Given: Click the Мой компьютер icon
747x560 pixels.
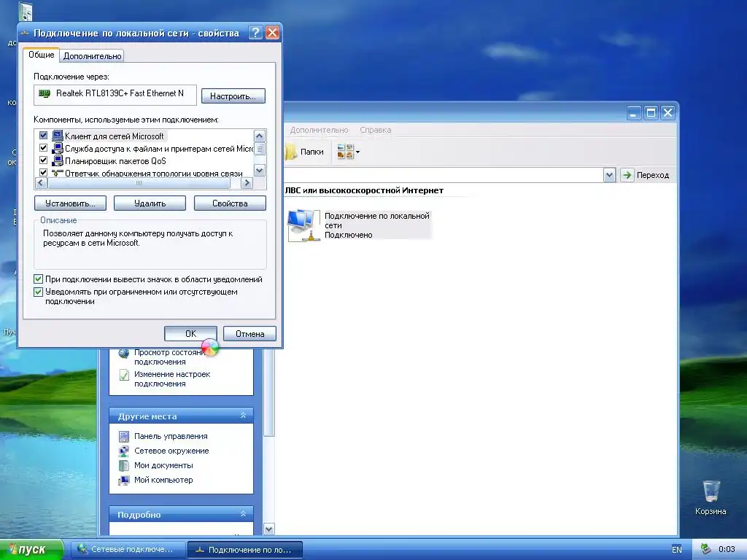Looking at the screenshot, I should [124, 480].
